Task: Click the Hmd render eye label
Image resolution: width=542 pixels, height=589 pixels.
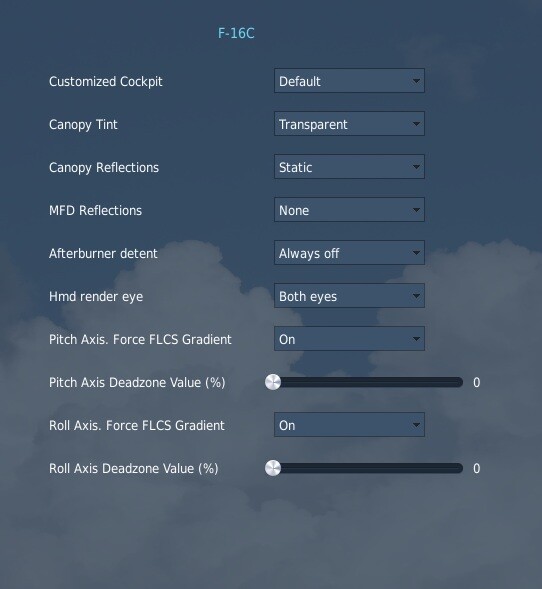Action: [x=96, y=297]
